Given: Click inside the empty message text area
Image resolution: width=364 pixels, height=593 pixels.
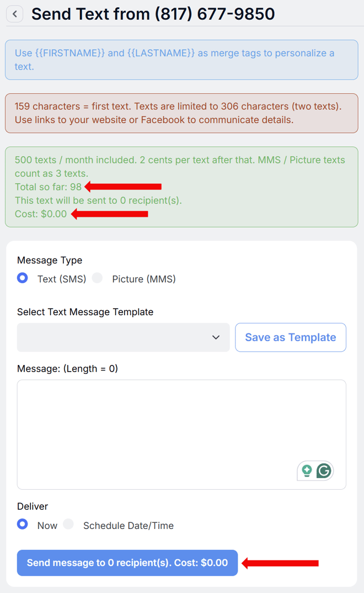Looking at the screenshot, I should (x=181, y=431).
